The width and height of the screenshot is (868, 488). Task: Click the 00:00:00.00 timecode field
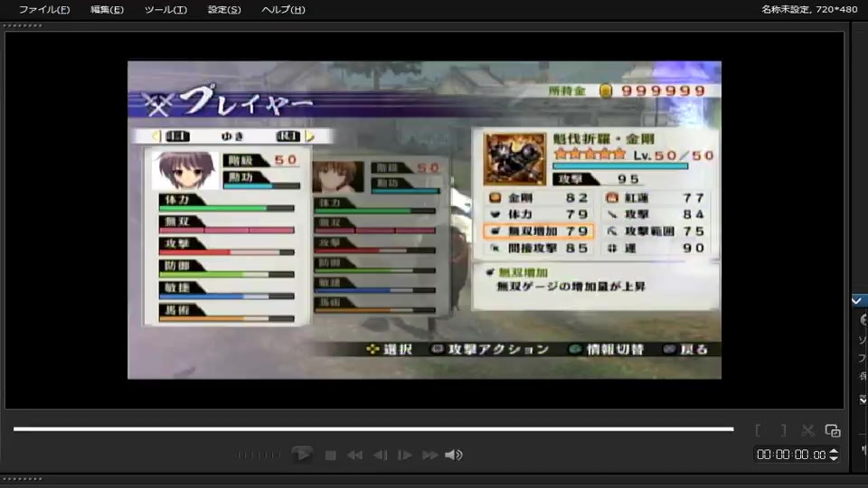click(x=791, y=455)
